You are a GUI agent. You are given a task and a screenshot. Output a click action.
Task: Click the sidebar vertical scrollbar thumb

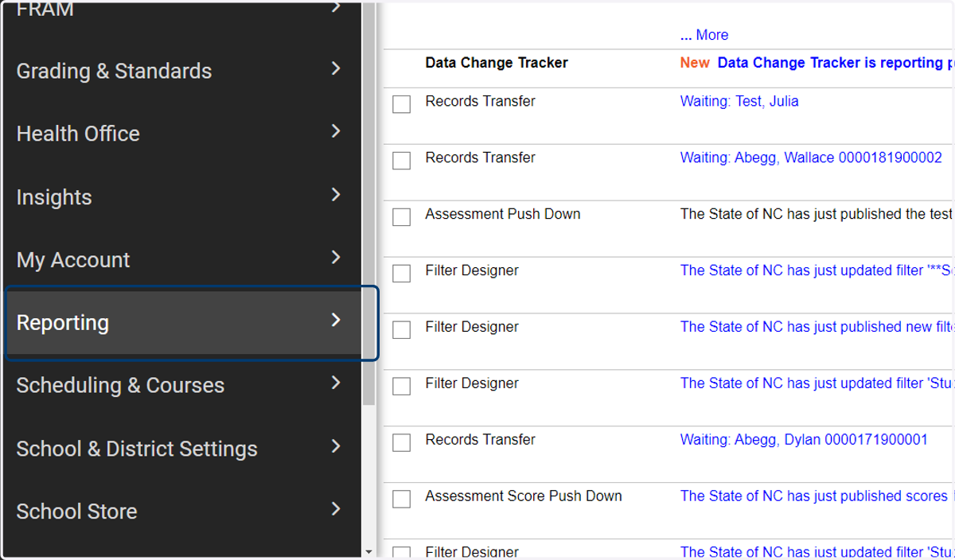tap(368, 204)
